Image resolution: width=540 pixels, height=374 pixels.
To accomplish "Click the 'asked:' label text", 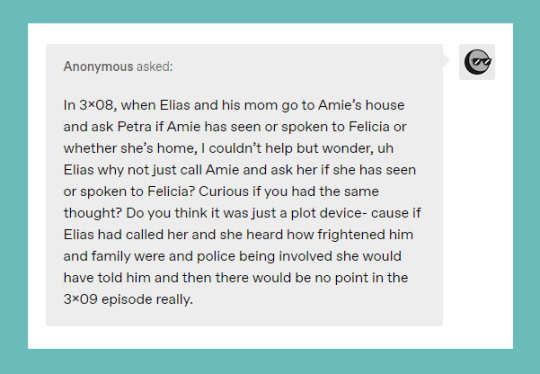I will (155, 66).
